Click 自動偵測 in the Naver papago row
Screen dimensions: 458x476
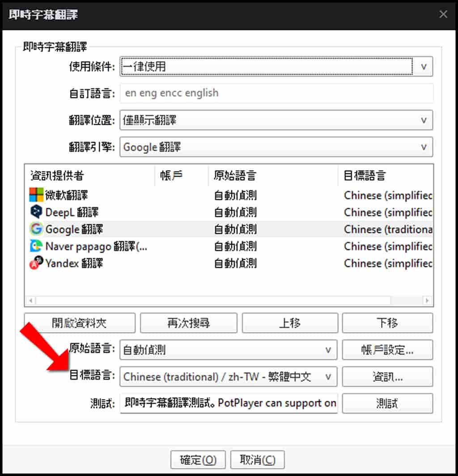235,246
